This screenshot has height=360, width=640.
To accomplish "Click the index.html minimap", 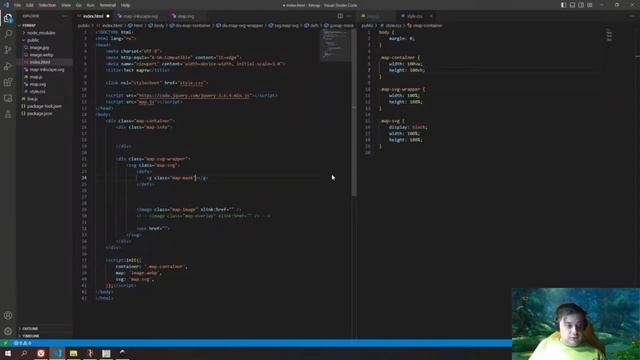I will pyautogui.click(x=335, y=45).
